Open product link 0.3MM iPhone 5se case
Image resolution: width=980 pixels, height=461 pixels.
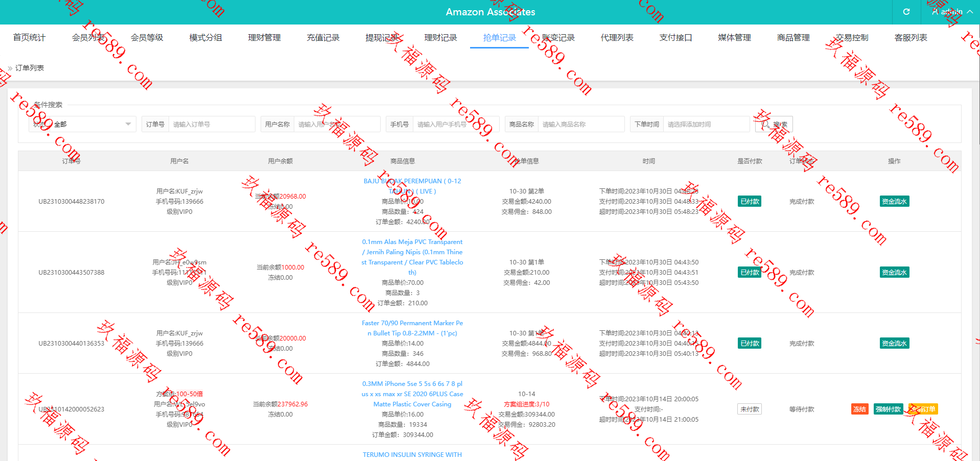(x=412, y=394)
